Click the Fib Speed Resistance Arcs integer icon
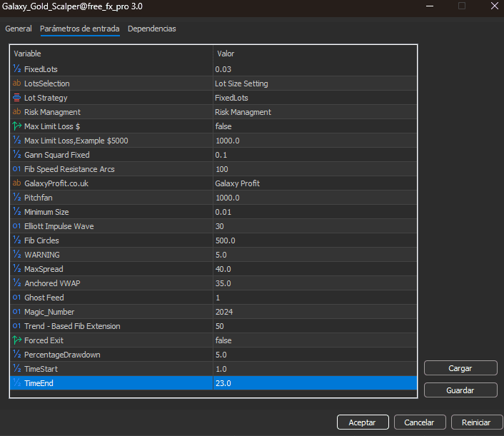 (x=17, y=169)
